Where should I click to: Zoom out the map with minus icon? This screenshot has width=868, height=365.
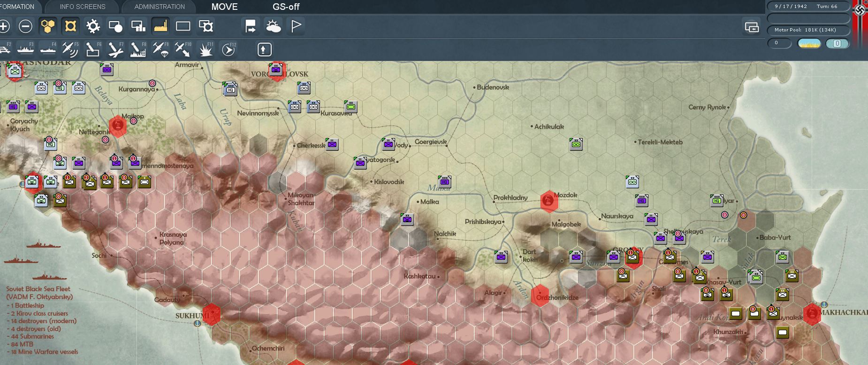pyautogui.click(x=25, y=26)
